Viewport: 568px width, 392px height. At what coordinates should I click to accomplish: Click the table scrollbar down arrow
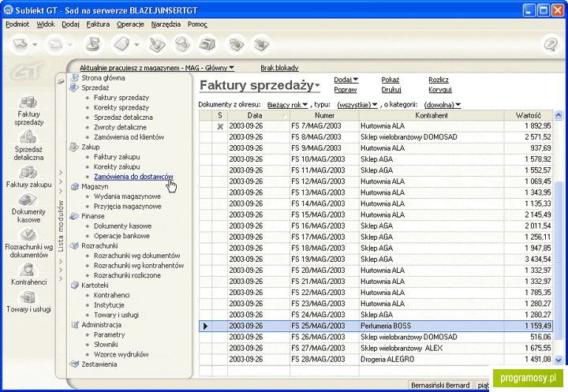[x=559, y=360]
